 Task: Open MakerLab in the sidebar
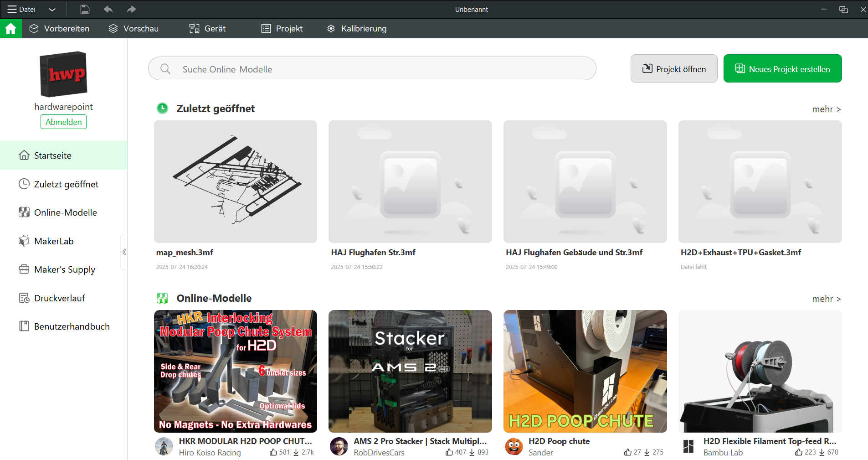[63, 241]
